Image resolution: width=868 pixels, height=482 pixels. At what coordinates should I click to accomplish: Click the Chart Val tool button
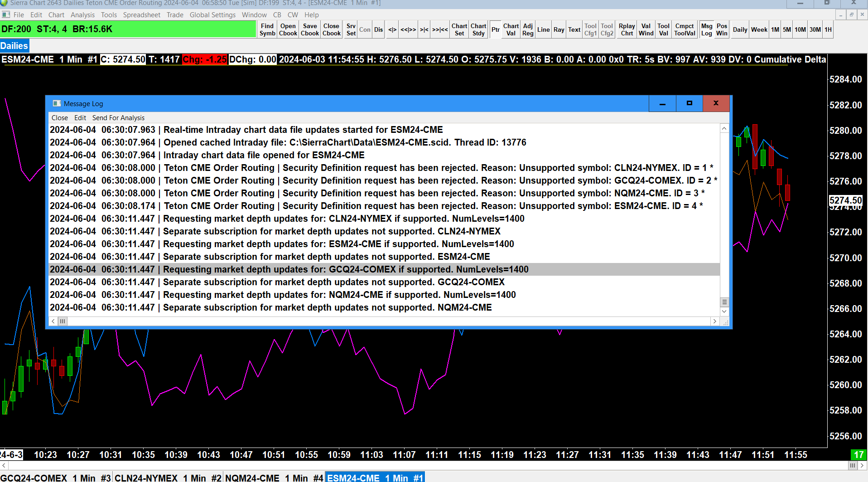tap(511, 29)
